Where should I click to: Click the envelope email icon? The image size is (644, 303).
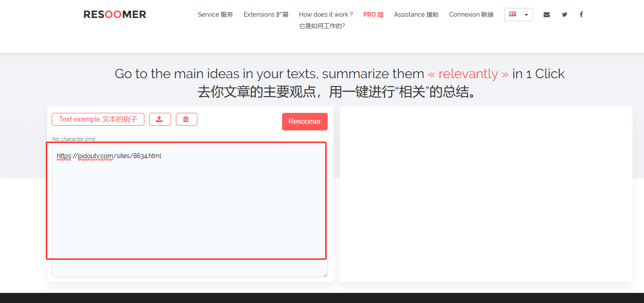(547, 14)
